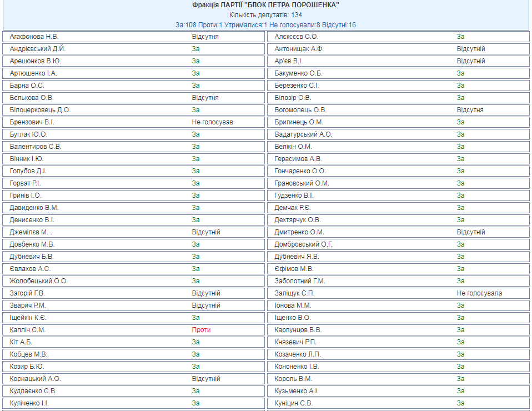Select the name Гончаренко О.О.
Screen dimensions: 532x411
click(300, 171)
